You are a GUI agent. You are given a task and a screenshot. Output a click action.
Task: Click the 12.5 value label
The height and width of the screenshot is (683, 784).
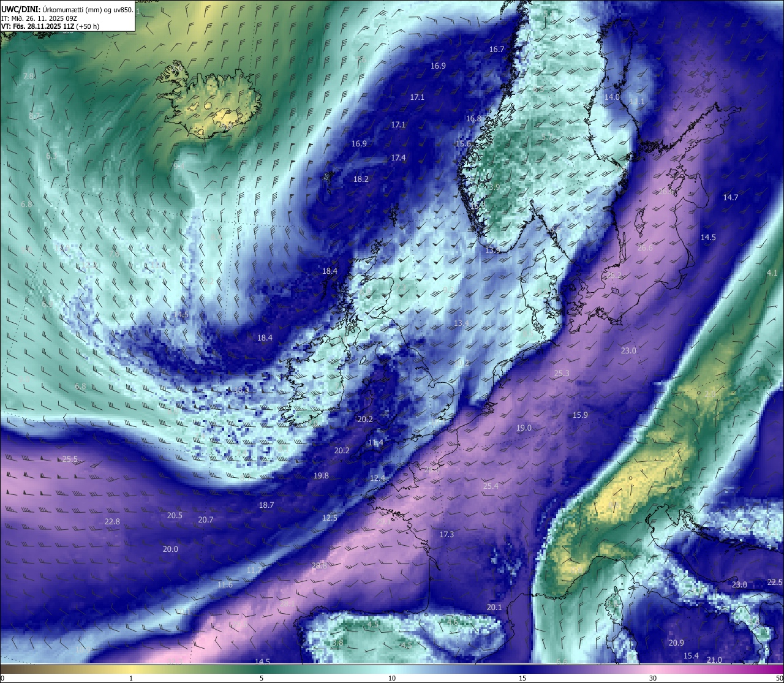[x=330, y=518]
